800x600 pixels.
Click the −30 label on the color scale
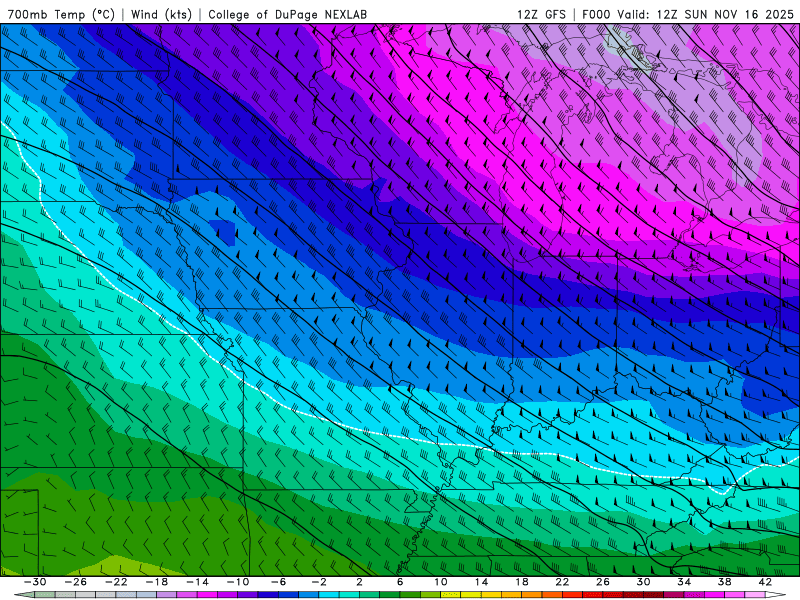pyautogui.click(x=35, y=582)
